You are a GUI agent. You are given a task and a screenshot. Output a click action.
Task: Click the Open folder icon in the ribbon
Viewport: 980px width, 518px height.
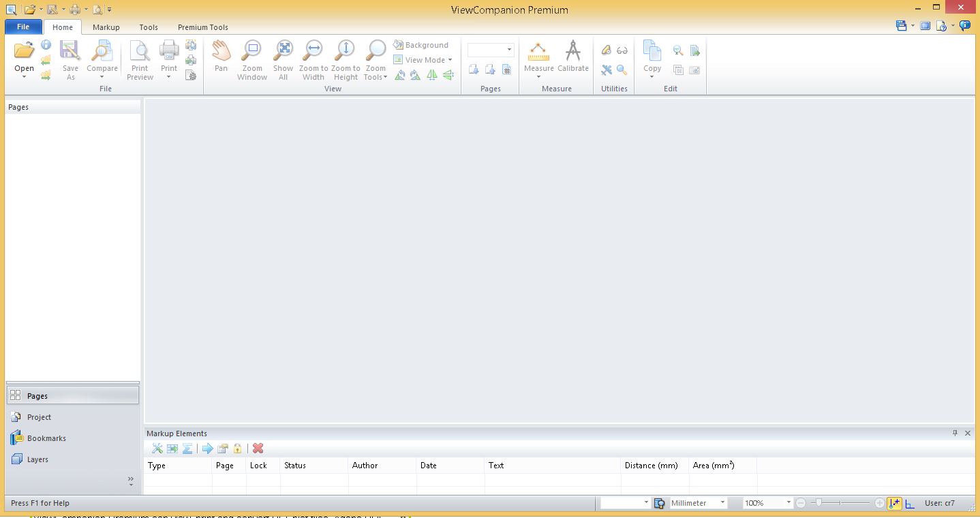24,50
